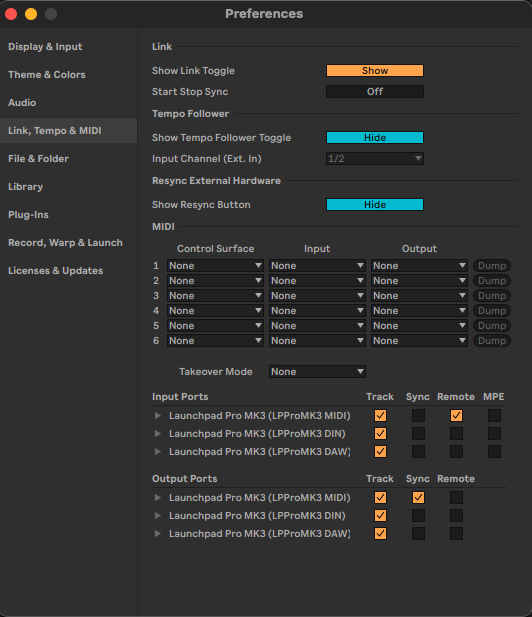Open Output dropdown in MIDI row 4
The width and height of the screenshot is (532, 617).
pyautogui.click(x=419, y=310)
